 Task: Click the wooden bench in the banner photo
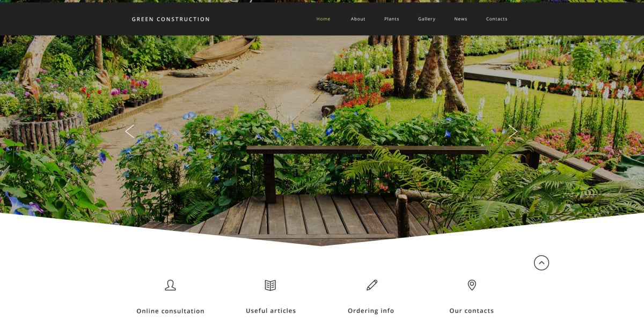[x=368, y=161]
